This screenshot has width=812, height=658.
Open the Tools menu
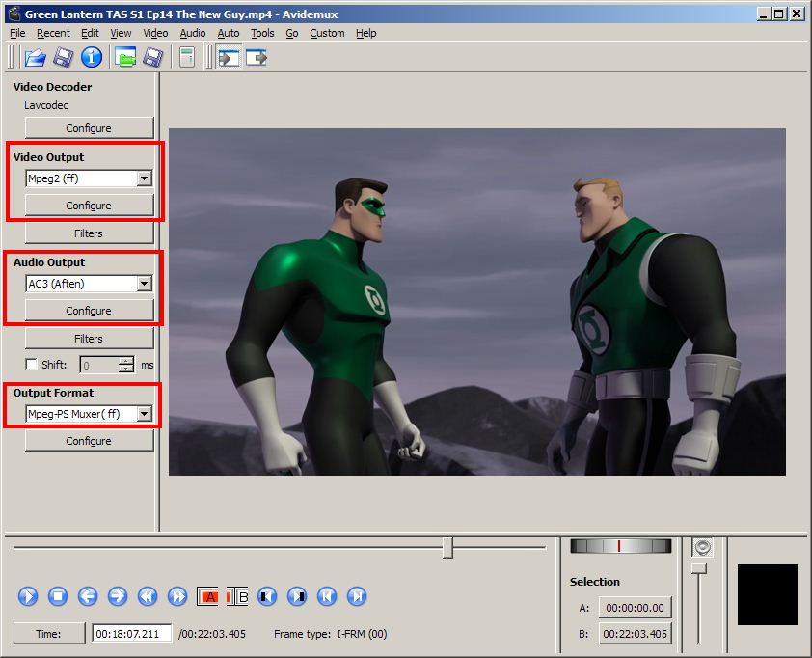[x=262, y=33]
